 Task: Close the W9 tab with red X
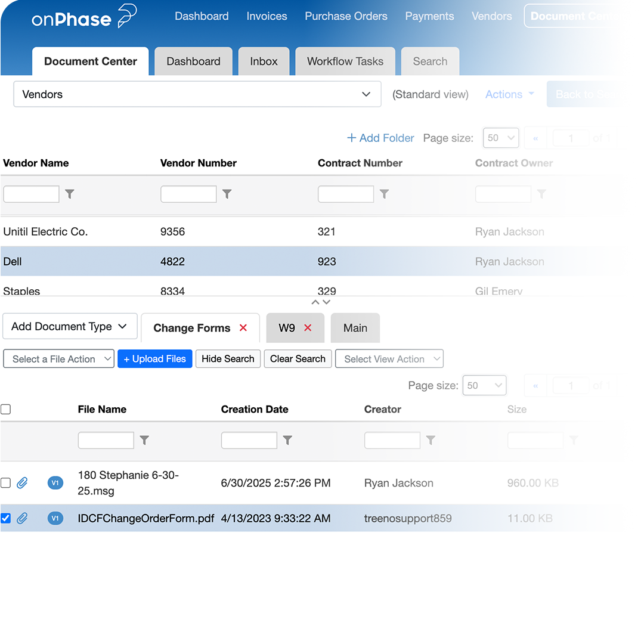coord(308,328)
